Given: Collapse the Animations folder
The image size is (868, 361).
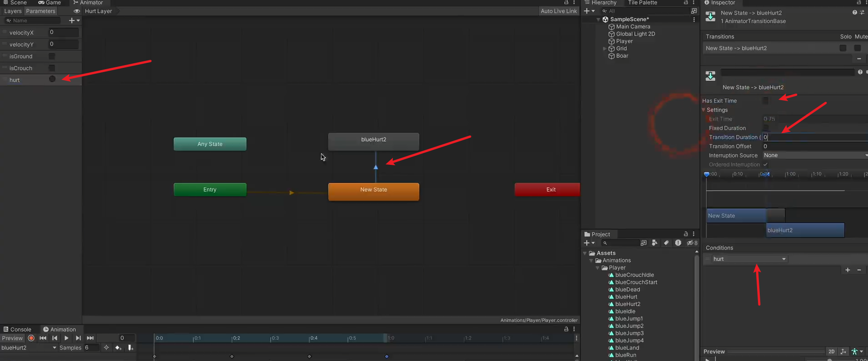Looking at the screenshot, I should click(x=592, y=260).
